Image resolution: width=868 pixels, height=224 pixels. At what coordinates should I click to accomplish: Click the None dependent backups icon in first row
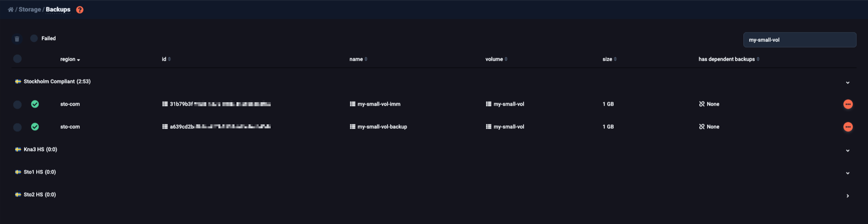701,104
